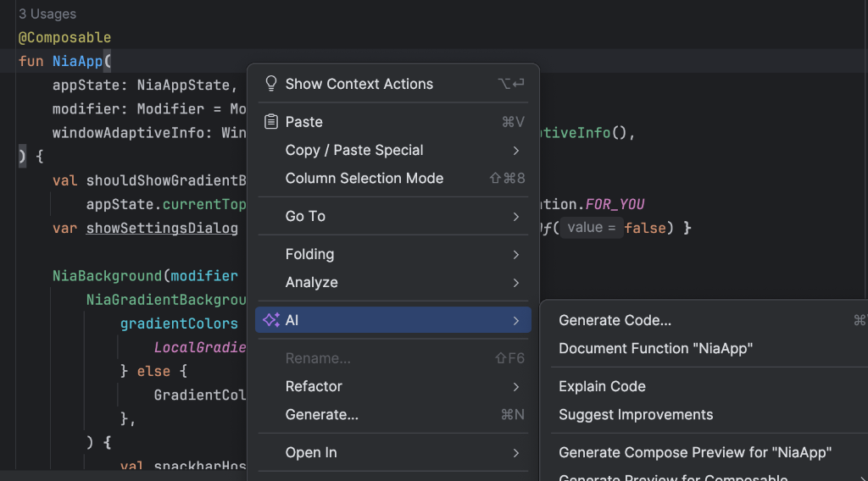This screenshot has width=868, height=481.
Task: Select Explain Code option
Action: (602, 386)
